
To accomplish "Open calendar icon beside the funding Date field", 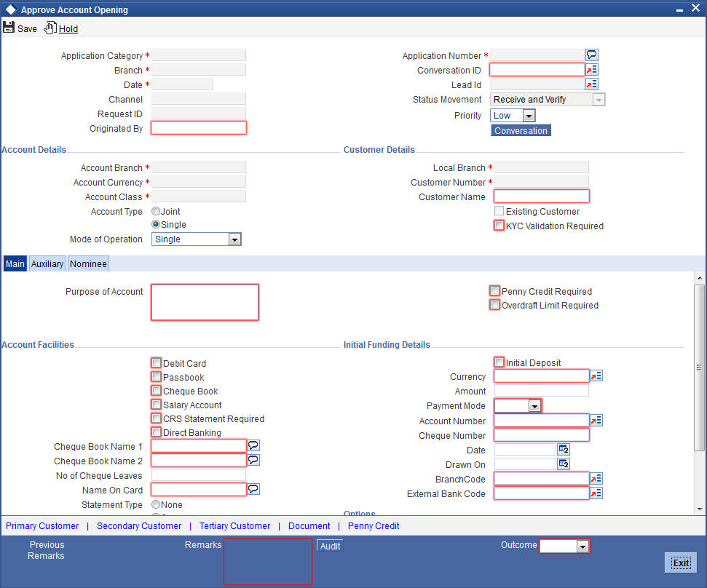I will click(564, 449).
